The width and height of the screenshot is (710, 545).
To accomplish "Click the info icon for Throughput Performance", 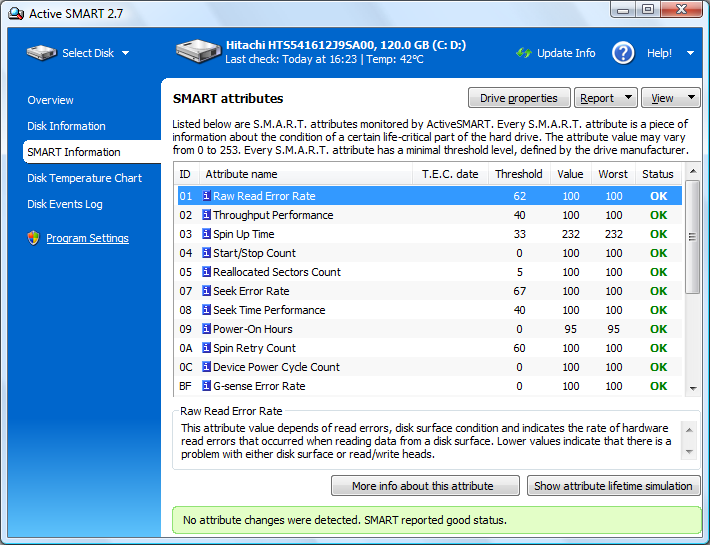I will [x=206, y=215].
